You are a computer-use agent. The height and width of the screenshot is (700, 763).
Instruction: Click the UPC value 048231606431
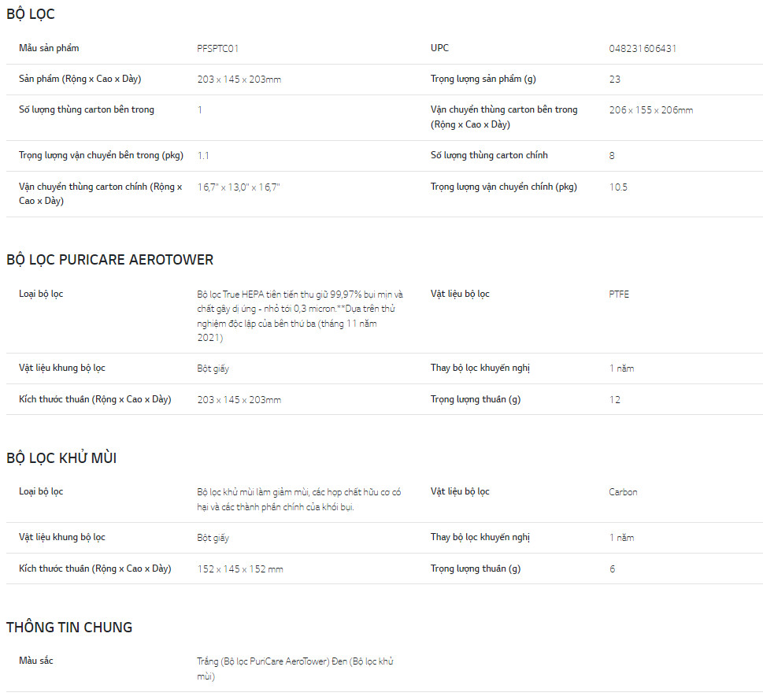642,49
